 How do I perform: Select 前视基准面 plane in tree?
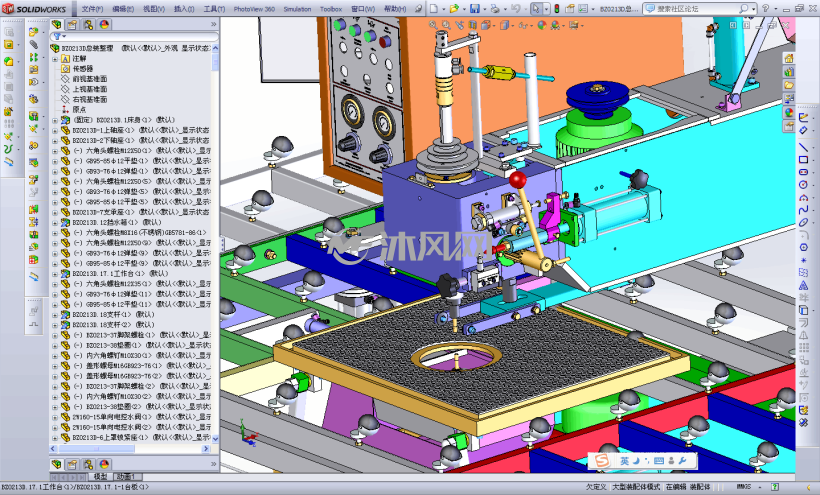89,79
